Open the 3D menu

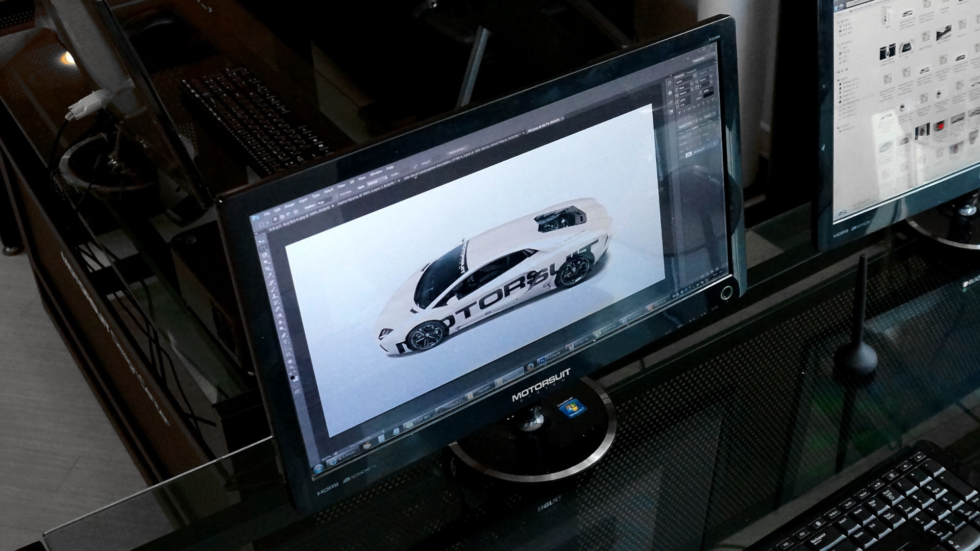coord(352,182)
